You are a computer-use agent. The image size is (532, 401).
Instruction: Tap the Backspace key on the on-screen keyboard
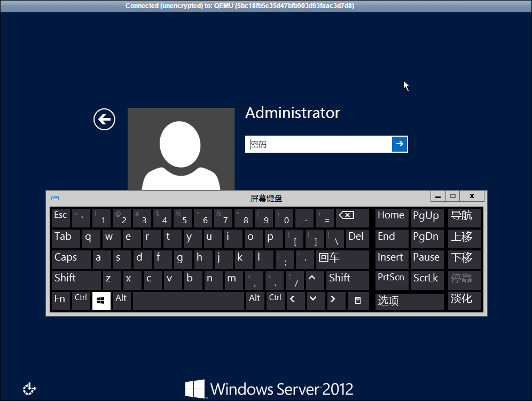tap(352, 218)
